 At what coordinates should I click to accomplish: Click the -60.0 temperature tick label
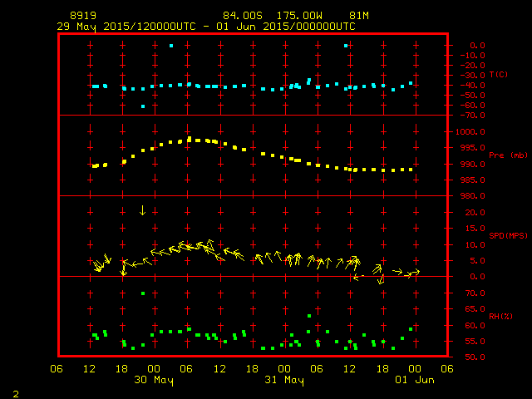pos(473,106)
